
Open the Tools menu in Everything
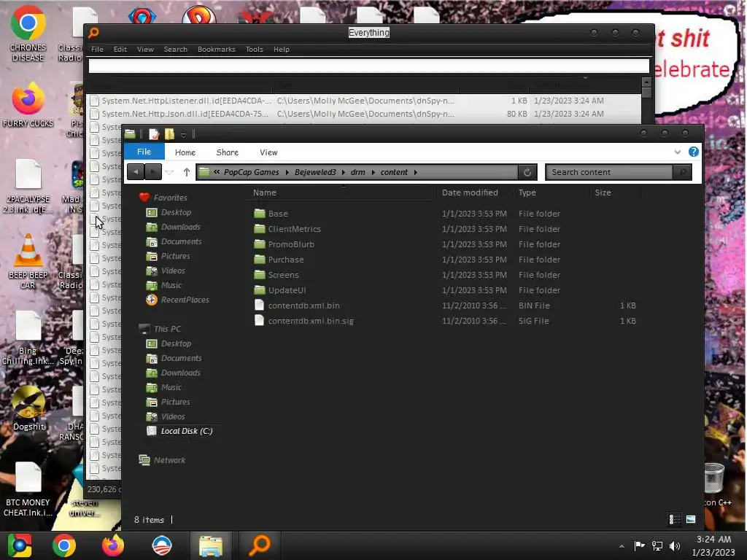point(254,49)
